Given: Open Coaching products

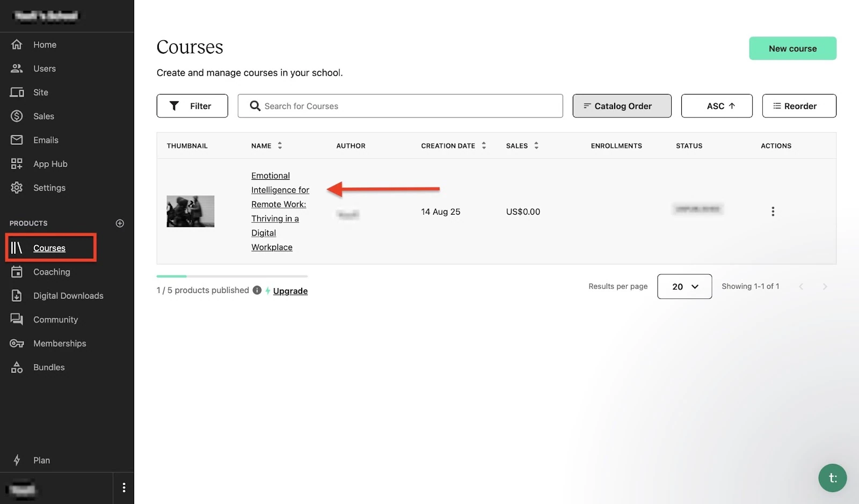Looking at the screenshot, I should coord(52,272).
